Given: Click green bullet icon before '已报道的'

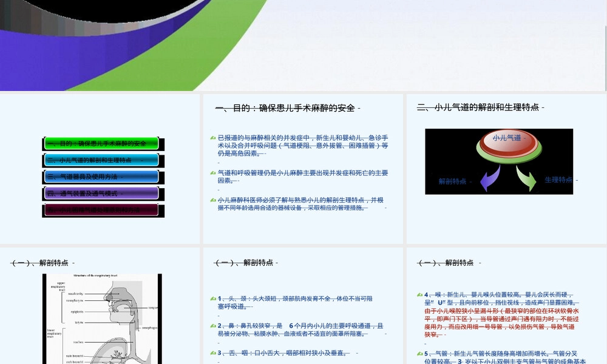Looking at the screenshot, I should (213, 138).
